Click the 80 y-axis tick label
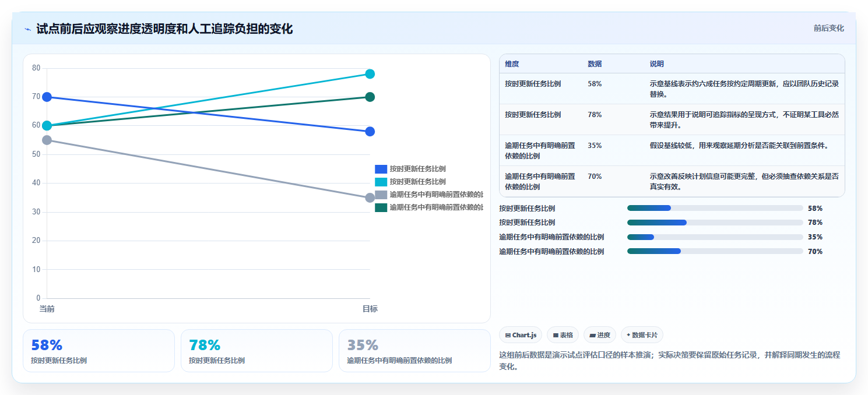This screenshot has width=868, height=395. (x=36, y=68)
